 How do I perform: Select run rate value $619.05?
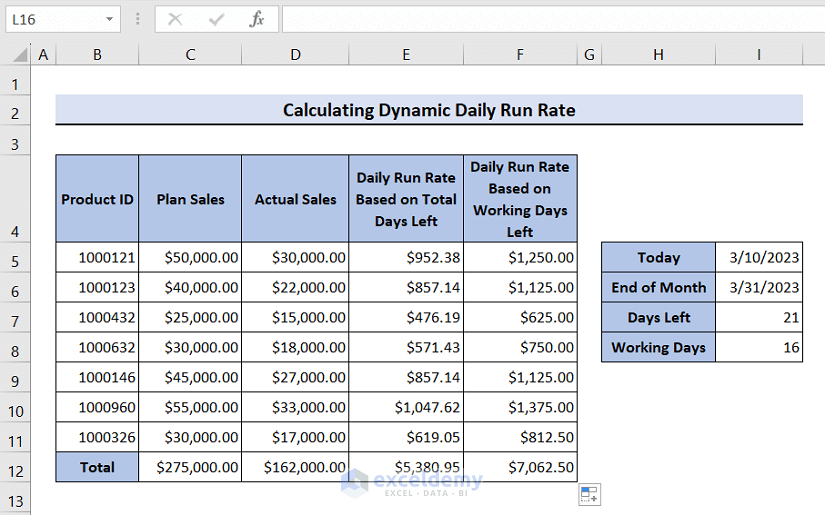[x=406, y=437]
